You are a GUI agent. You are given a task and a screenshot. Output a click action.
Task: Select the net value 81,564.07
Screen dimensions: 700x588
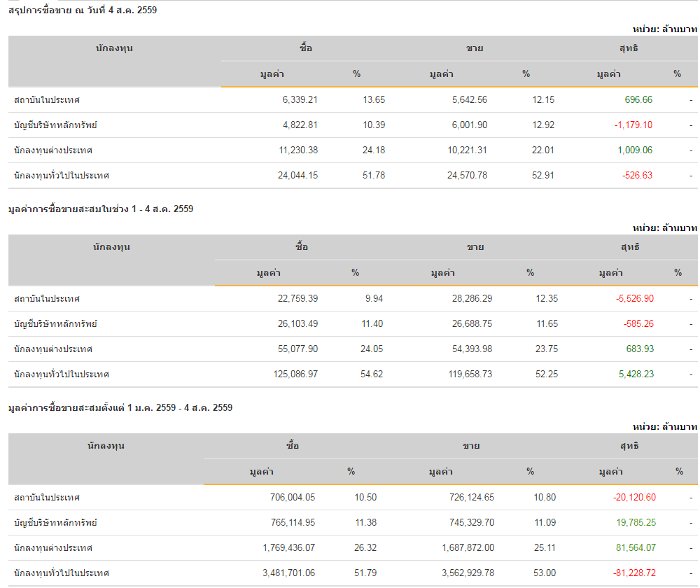click(636, 547)
